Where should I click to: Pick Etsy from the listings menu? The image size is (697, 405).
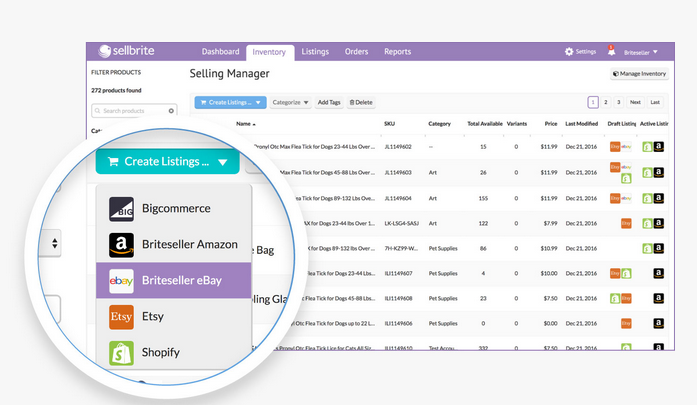[174, 316]
